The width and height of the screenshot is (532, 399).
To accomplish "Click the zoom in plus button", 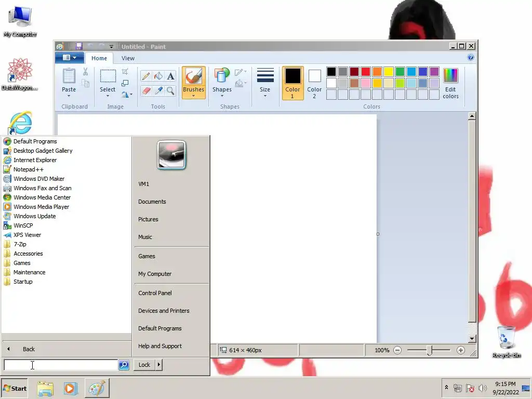I will pos(460,350).
